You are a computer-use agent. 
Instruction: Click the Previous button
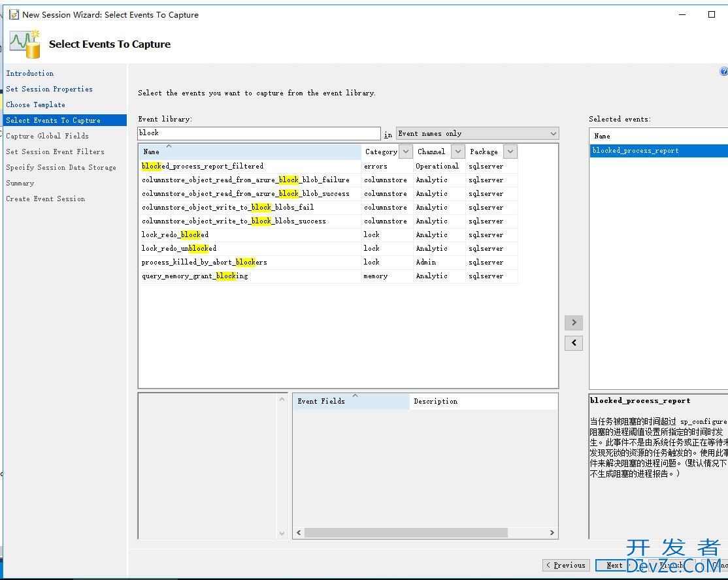point(566,565)
